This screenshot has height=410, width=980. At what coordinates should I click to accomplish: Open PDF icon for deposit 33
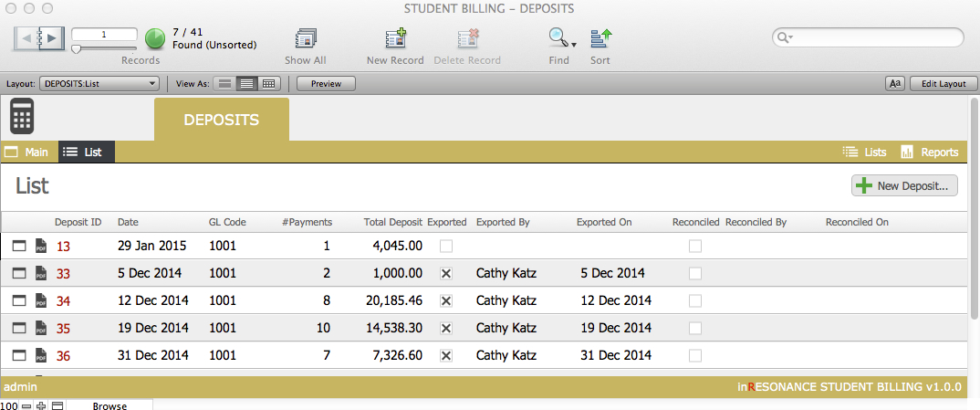[x=40, y=273]
